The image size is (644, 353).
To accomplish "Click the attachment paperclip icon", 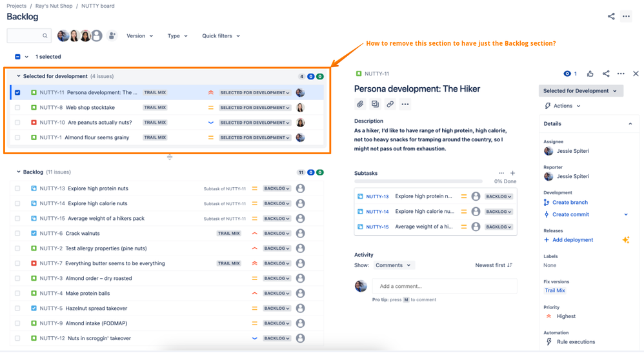I will [360, 104].
